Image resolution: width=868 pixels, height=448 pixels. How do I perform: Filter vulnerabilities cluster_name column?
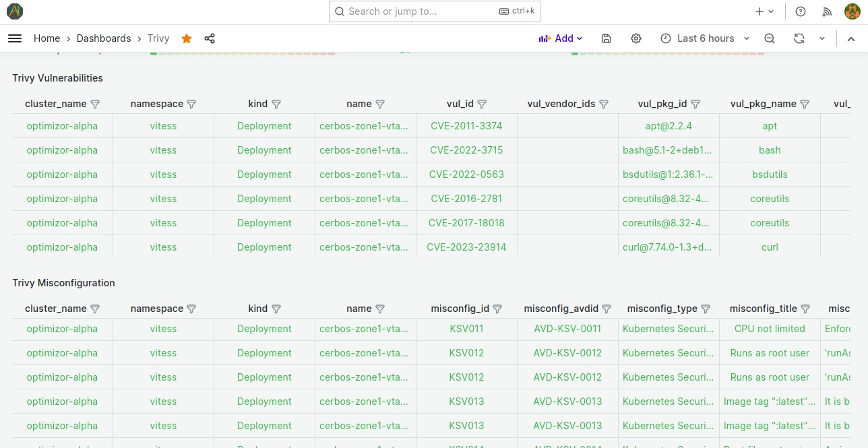click(95, 104)
